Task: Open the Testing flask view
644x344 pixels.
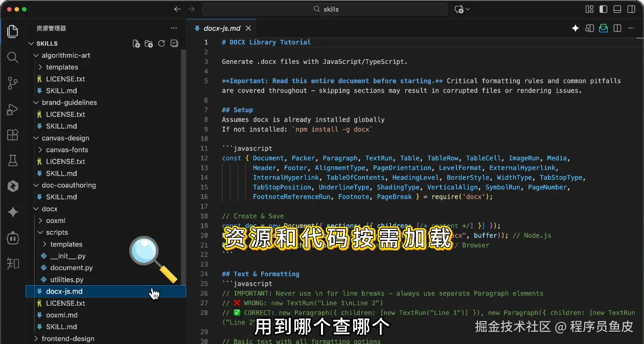Action: (x=13, y=161)
